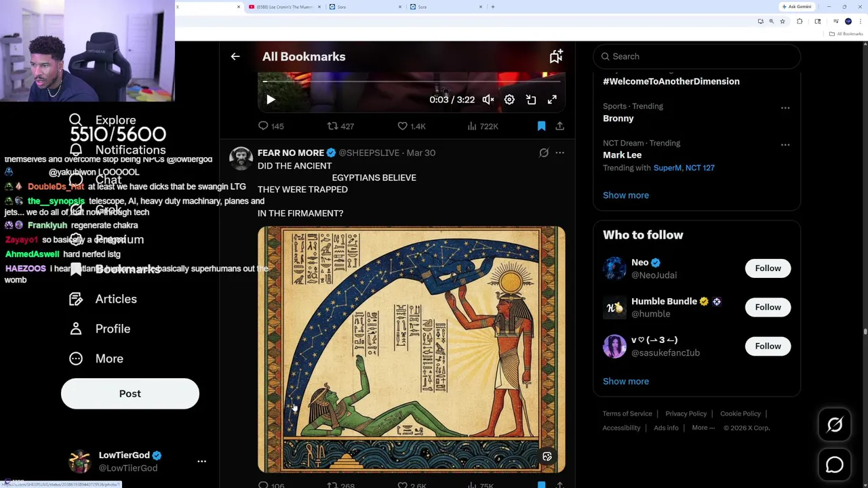
Task: Click the edit image icon on the picture
Action: 547,457
